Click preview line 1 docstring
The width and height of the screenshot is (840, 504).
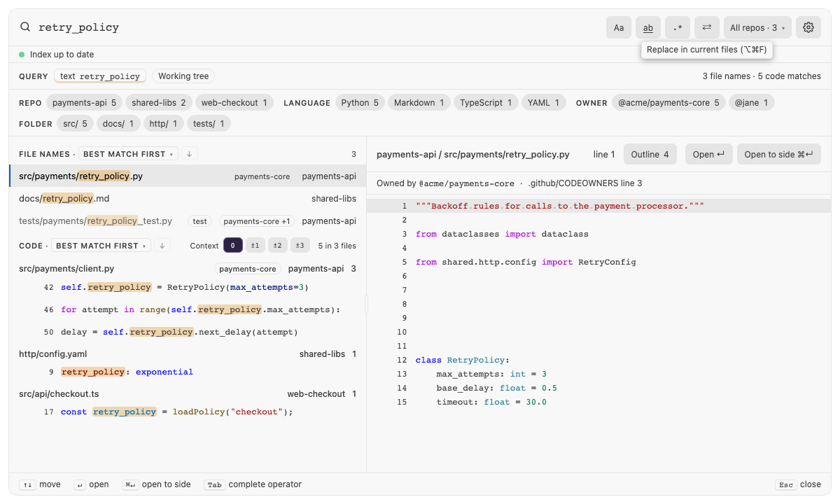click(x=598, y=206)
